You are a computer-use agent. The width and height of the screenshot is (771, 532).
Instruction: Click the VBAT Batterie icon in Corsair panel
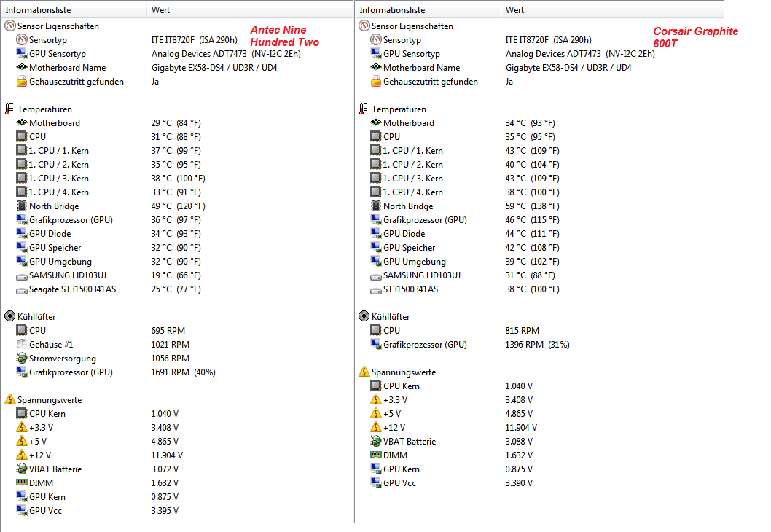coord(376,442)
